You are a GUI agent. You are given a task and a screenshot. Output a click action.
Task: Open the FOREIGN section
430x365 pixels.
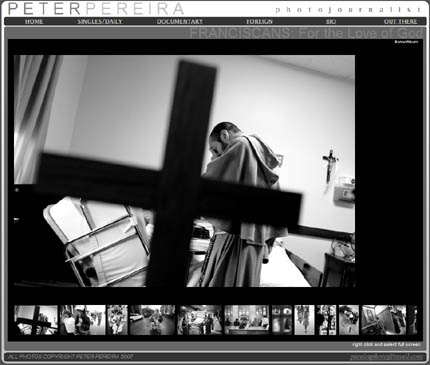[x=259, y=22]
